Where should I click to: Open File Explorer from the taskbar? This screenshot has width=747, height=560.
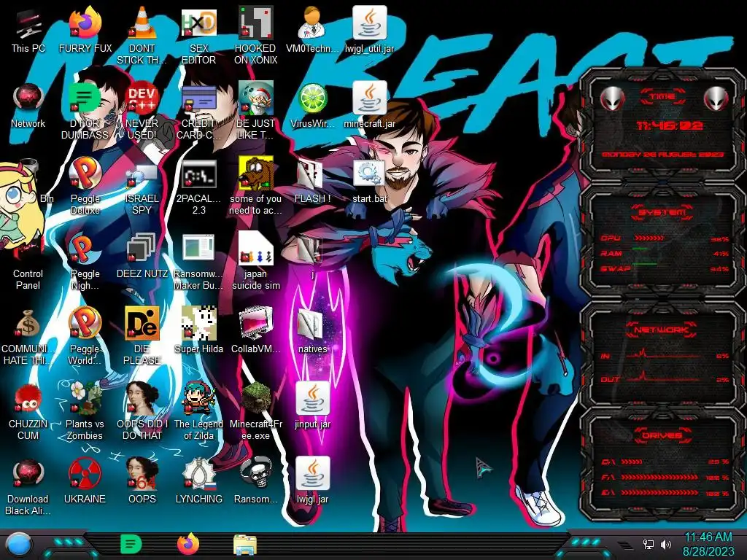coord(245,545)
